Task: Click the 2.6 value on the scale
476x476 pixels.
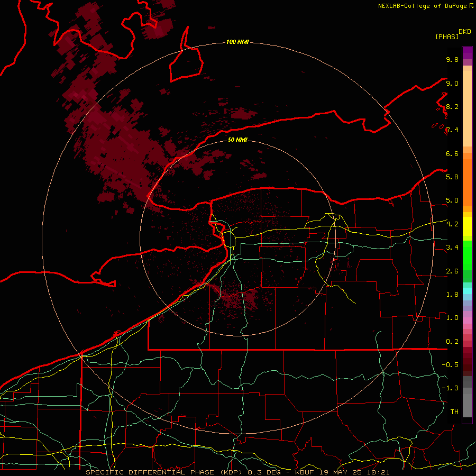Action: click(452, 271)
